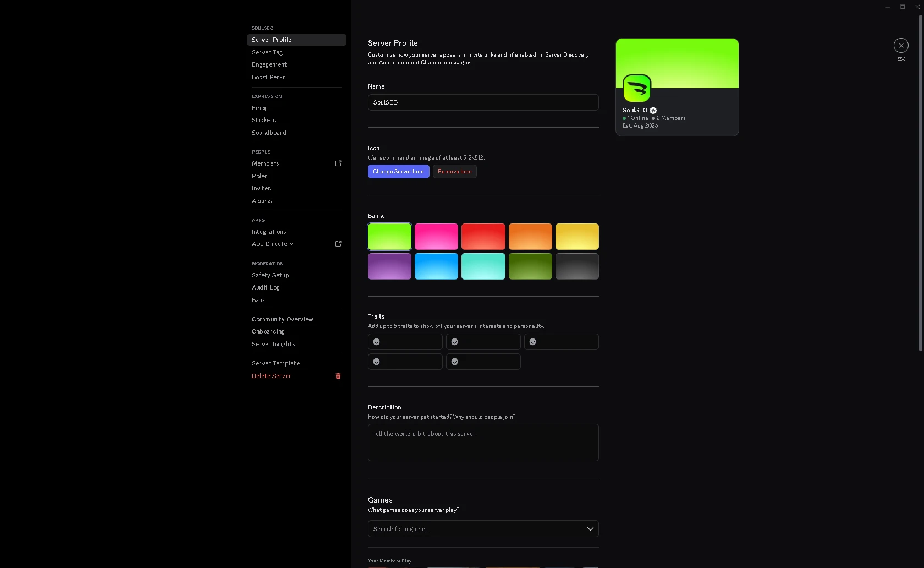The width and height of the screenshot is (924, 568).
Task: Open Emoji settings
Action: click(296, 108)
